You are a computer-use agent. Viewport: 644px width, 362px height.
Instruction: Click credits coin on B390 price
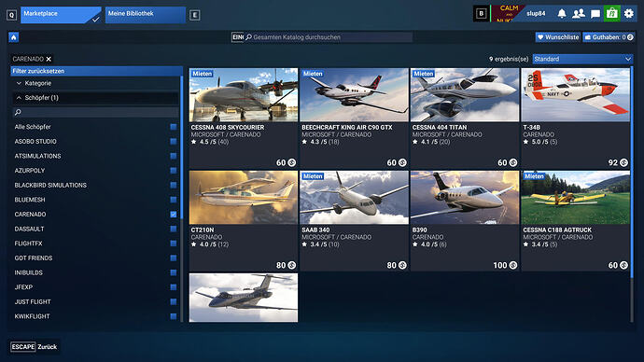click(513, 265)
